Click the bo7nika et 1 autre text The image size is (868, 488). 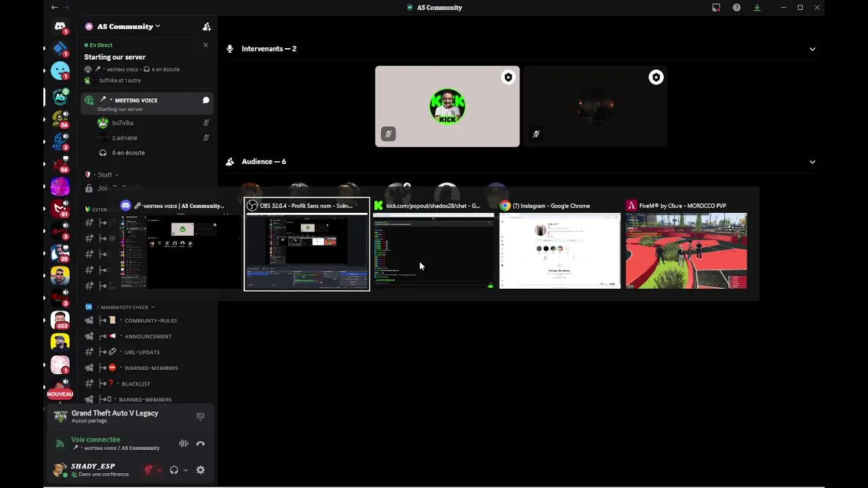(119, 80)
